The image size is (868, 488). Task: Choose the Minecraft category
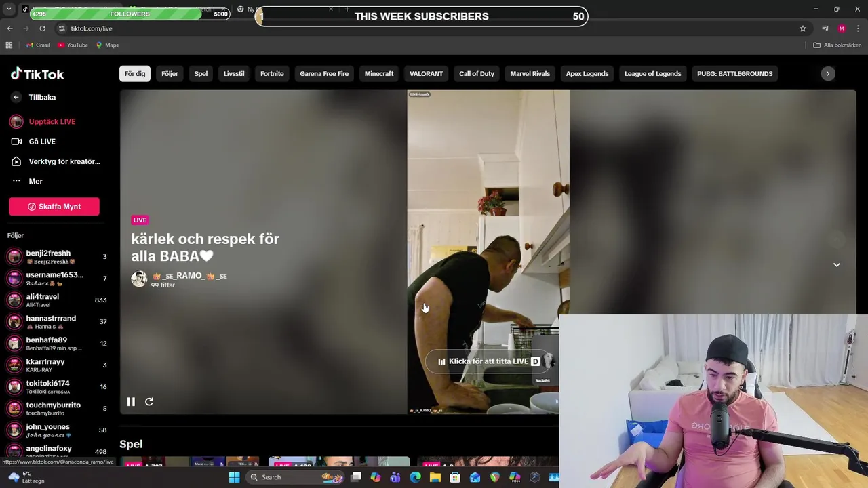[379, 73]
